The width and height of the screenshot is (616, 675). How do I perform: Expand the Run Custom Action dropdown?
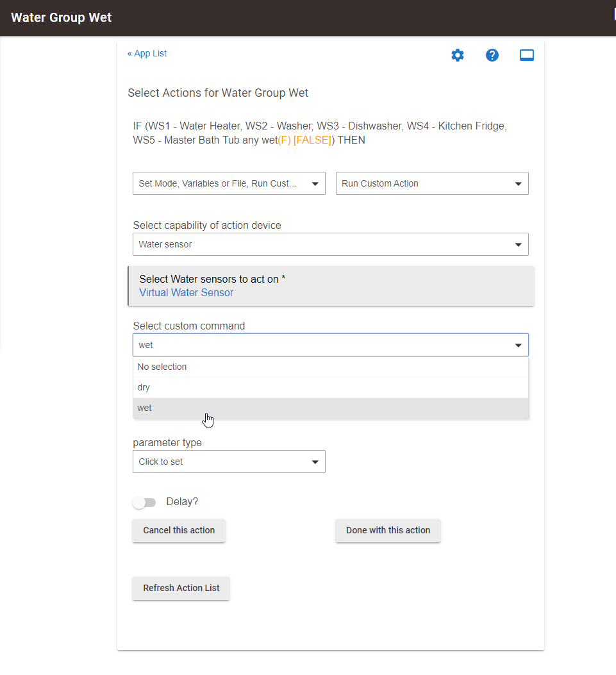point(432,183)
